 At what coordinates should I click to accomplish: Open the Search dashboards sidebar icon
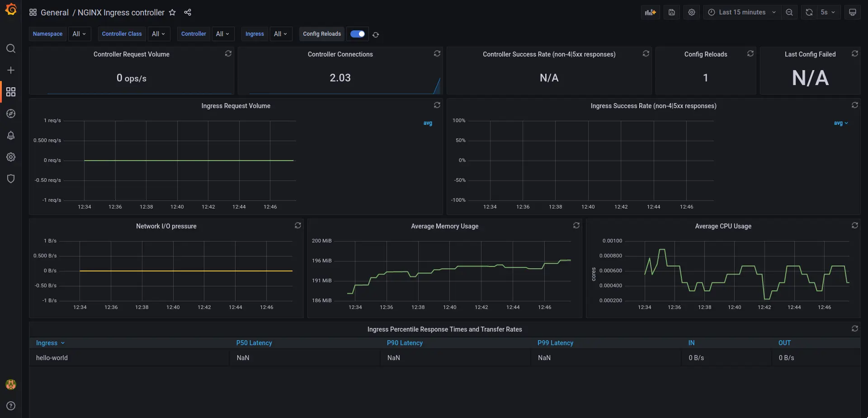11,48
